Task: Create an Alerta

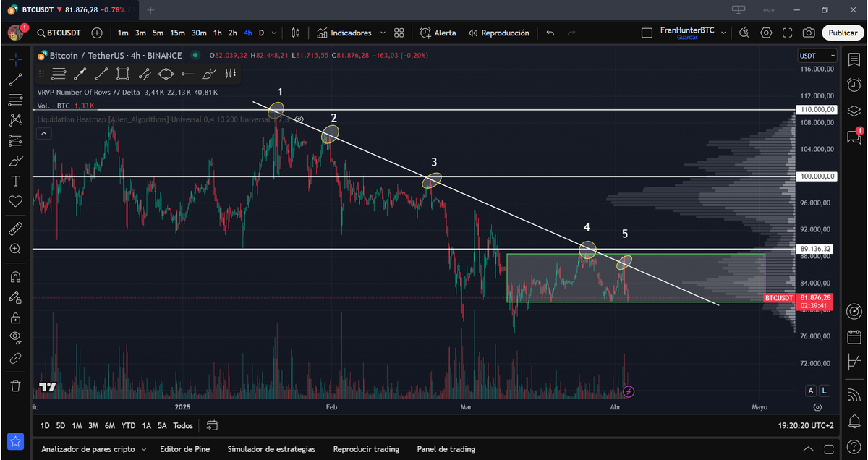Action: pyautogui.click(x=438, y=33)
